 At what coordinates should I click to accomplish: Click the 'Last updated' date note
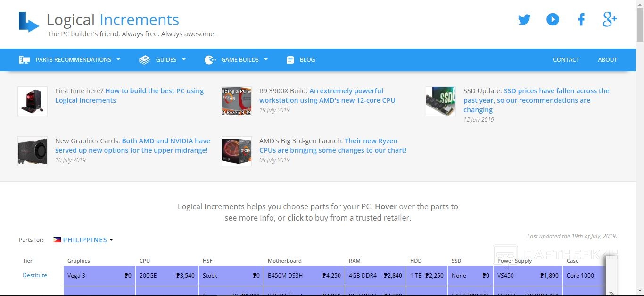point(572,236)
